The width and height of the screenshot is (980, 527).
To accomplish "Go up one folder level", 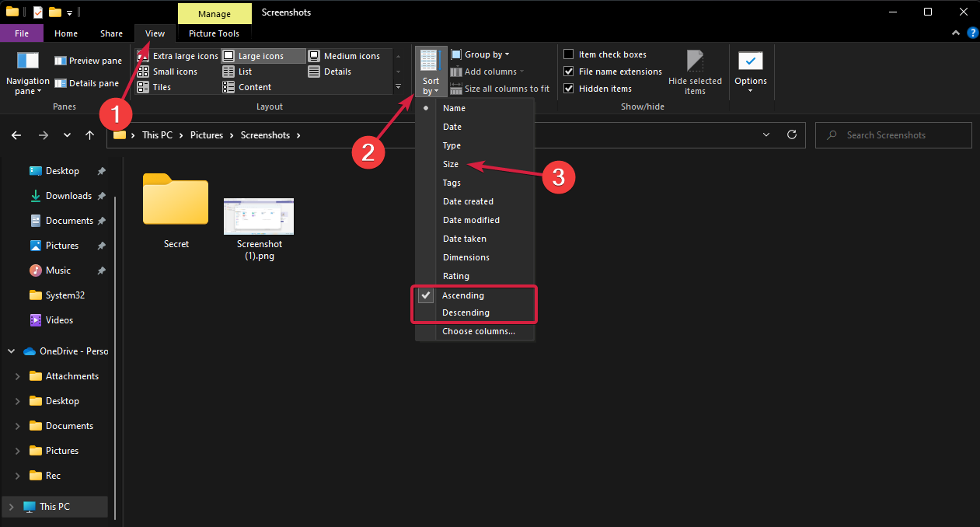I will pyautogui.click(x=90, y=135).
